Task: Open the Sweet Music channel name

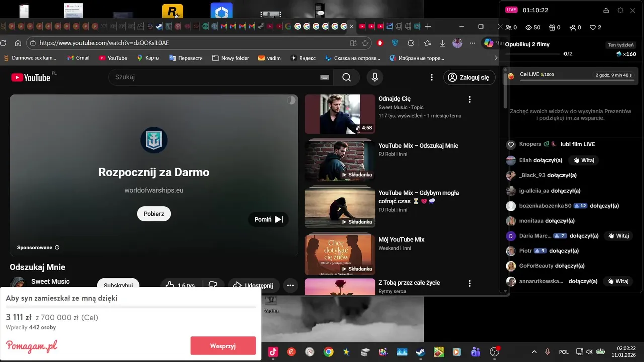Action: [x=50, y=281]
